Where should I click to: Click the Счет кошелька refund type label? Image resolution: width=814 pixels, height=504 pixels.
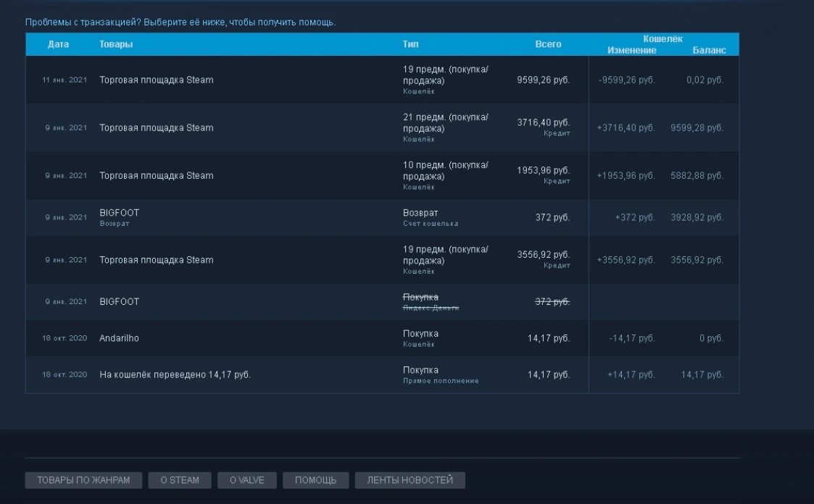(431, 224)
